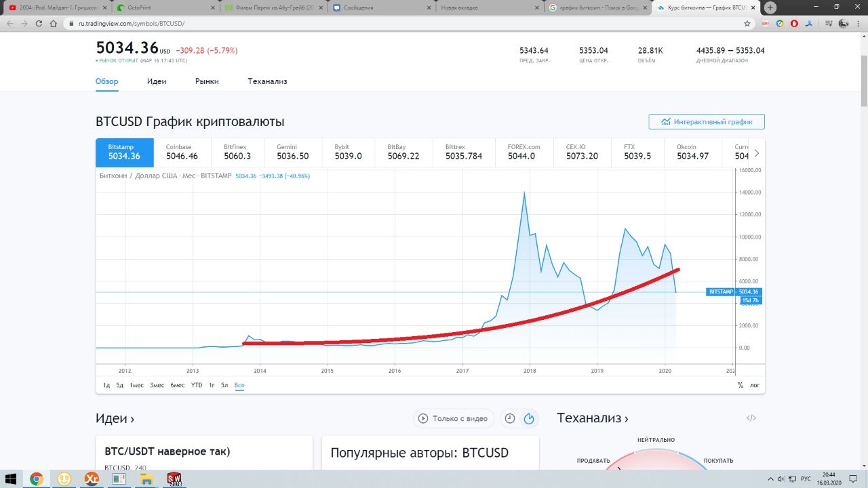Open Chrome from the taskbar
This screenshot has width=868, height=488.
37,479
